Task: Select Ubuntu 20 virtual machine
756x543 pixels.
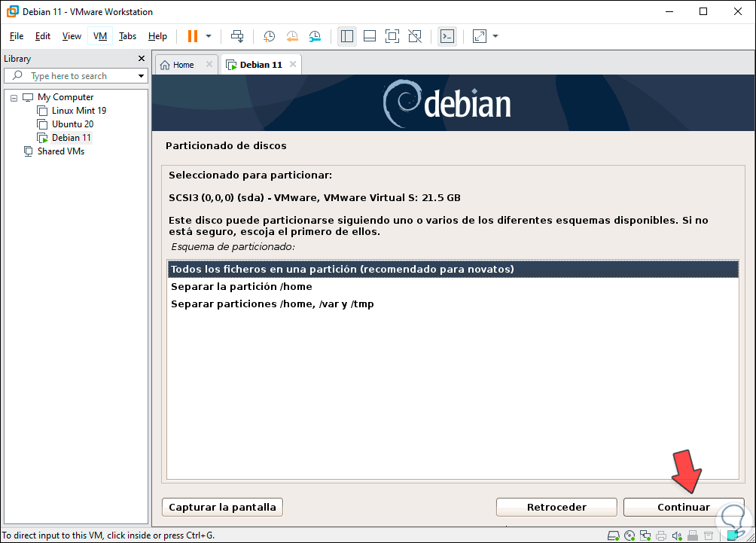Action: 72,124
